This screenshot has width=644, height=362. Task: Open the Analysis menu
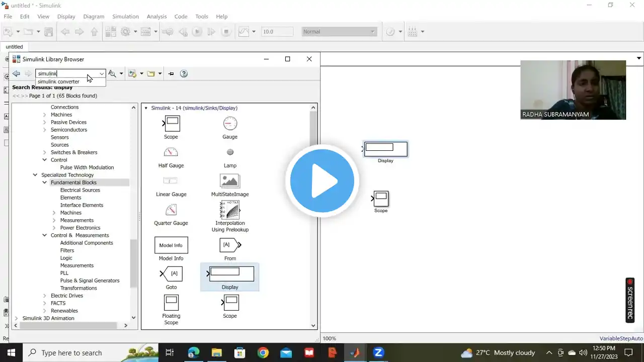click(x=156, y=17)
